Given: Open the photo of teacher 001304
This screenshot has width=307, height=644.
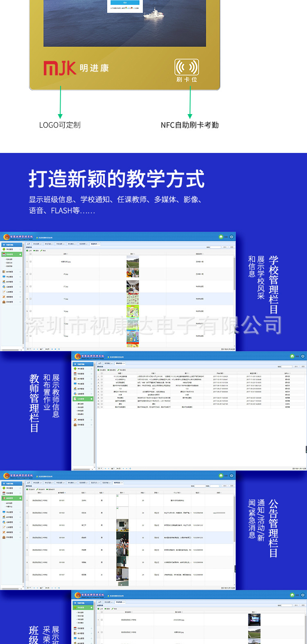Looking at the screenshot, I should coord(122,537).
